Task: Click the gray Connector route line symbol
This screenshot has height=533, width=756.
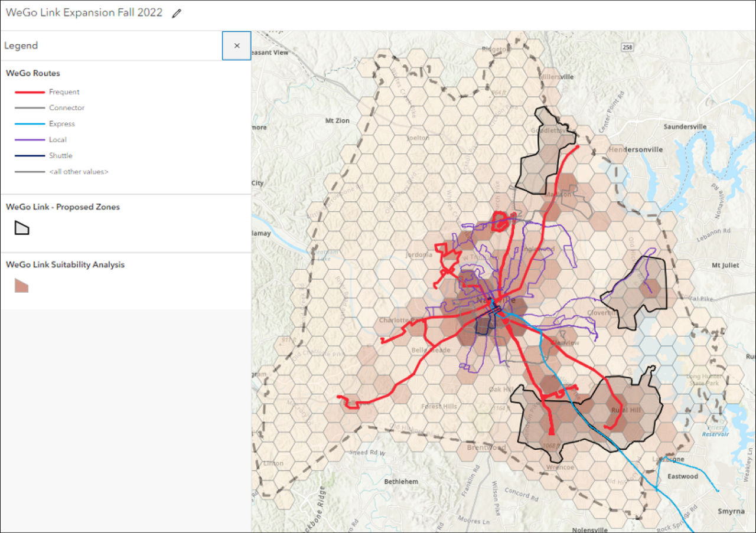Action: coord(30,108)
